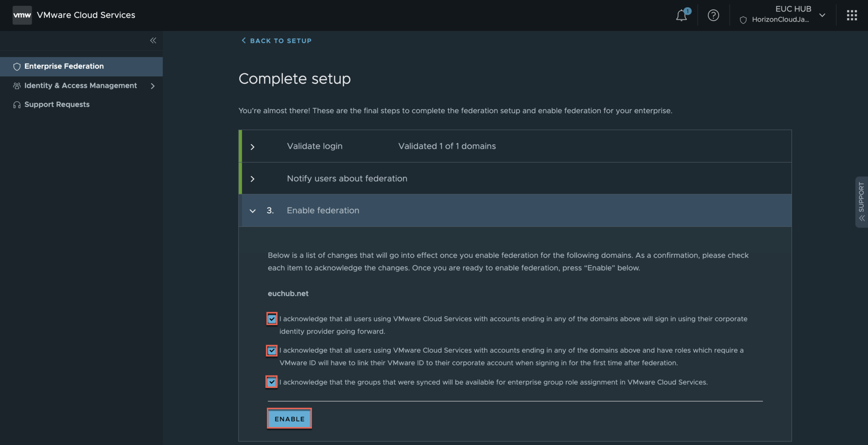
Task: Select Enterprise Federation in the sidebar
Action: [81, 66]
